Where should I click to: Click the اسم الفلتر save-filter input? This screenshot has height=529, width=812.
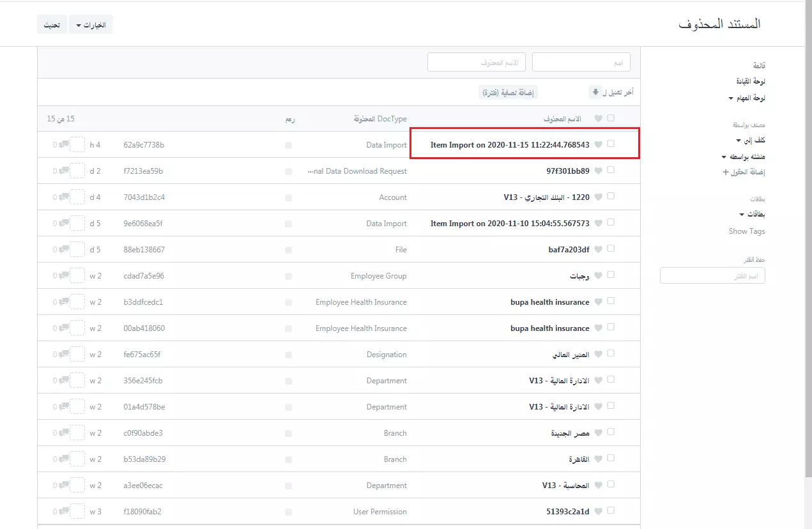pyautogui.click(x=712, y=275)
